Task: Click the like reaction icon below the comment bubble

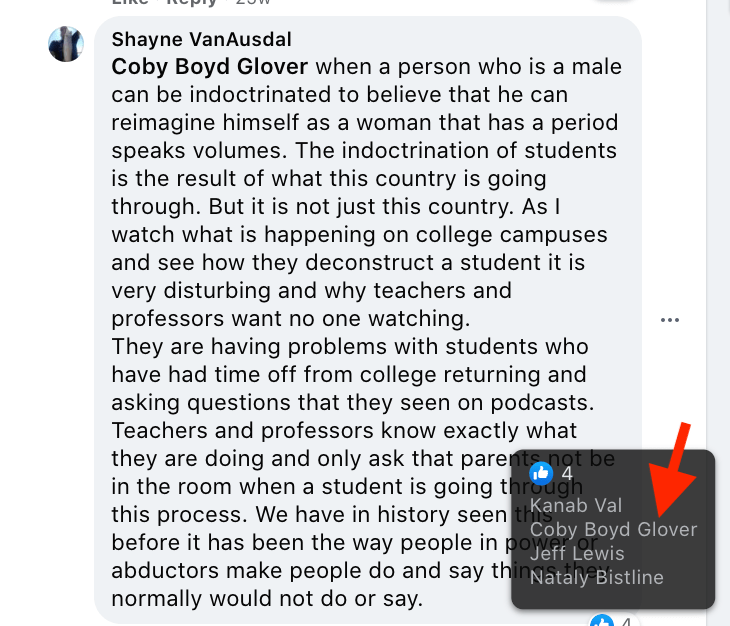Action: click(601, 621)
